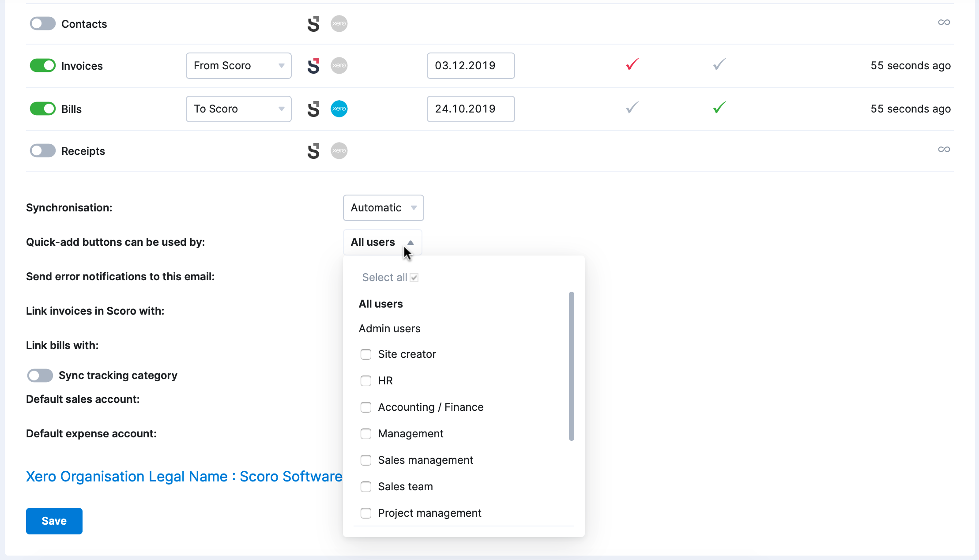
Task: Select All users option in list
Action: pyautogui.click(x=381, y=304)
